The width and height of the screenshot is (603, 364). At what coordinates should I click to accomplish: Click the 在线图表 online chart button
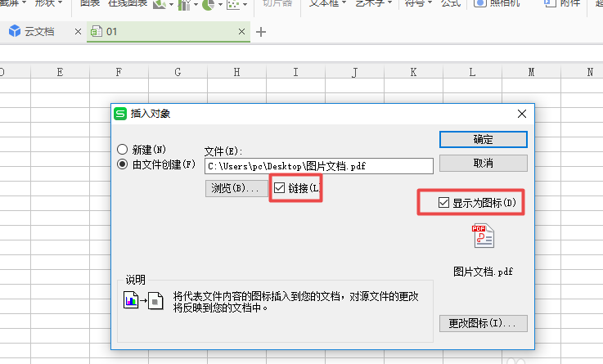click(128, 3)
